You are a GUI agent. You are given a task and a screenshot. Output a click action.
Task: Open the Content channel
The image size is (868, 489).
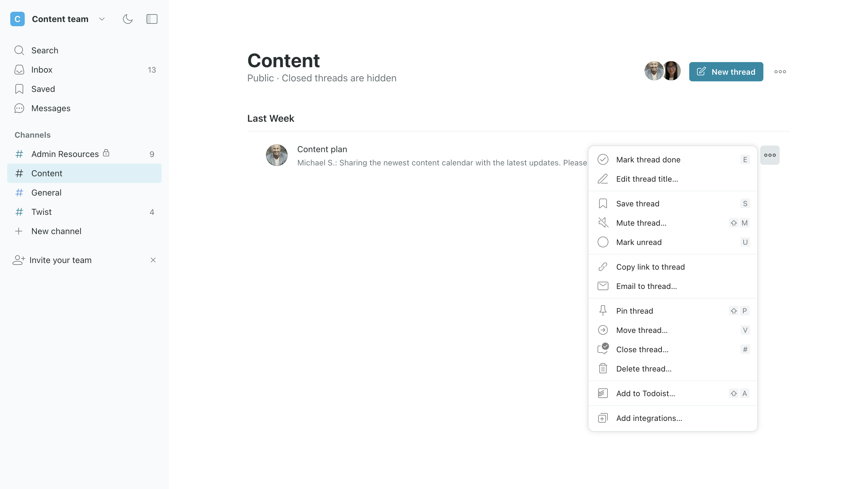(46, 173)
